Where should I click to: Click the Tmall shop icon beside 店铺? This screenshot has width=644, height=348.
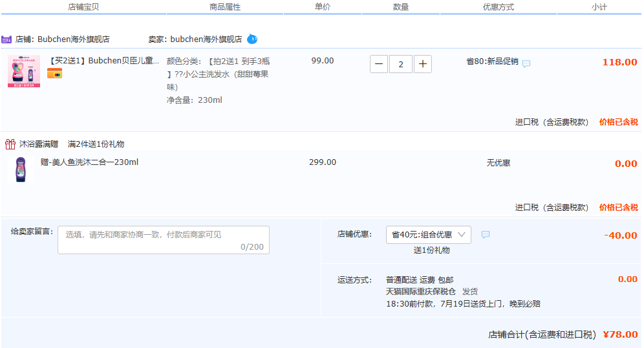(x=6, y=39)
